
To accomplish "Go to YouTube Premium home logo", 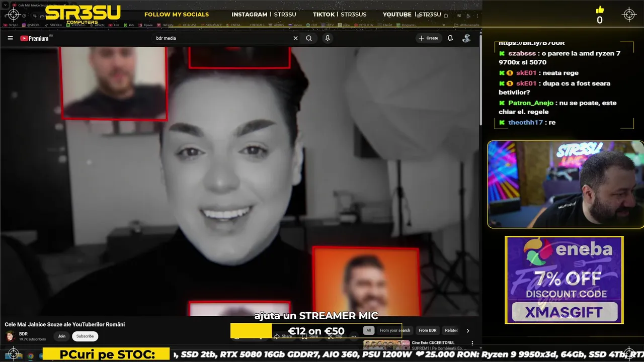I will (34, 38).
